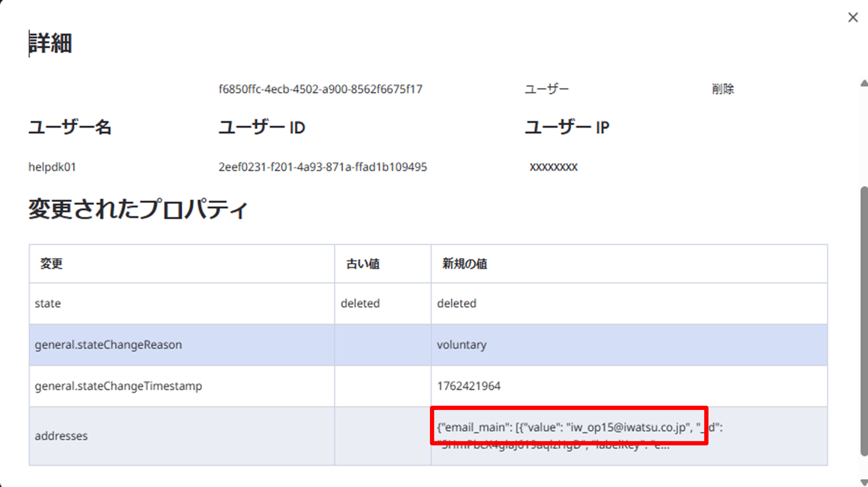The height and width of the screenshot is (487, 868).
Task: Close the 詳細 dialog with X
Action: (x=853, y=17)
